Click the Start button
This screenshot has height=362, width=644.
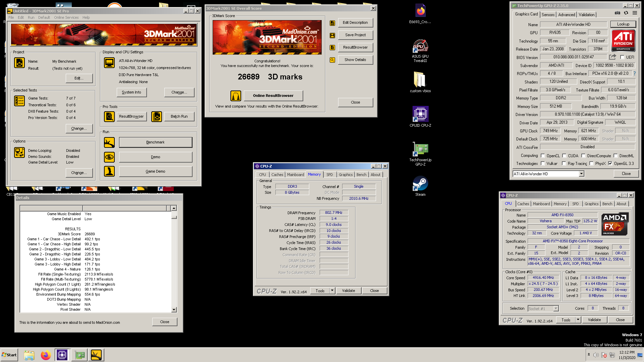click(x=9, y=355)
